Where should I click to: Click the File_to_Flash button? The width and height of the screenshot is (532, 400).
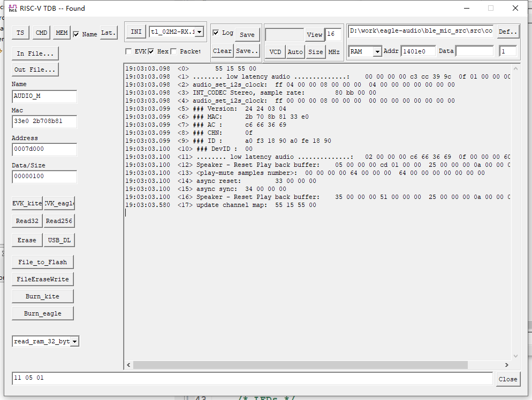pos(42,262)
